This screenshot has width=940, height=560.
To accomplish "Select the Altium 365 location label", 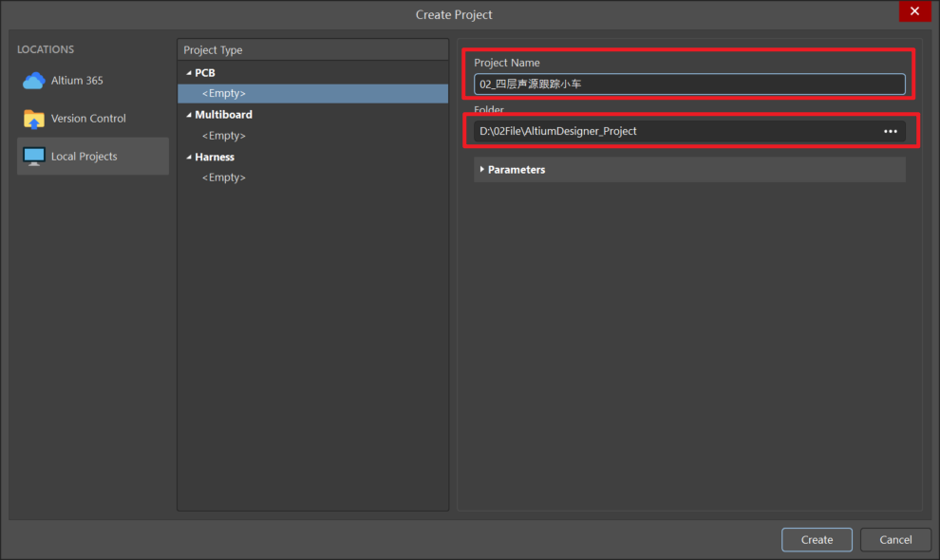I will coord(77,81).
